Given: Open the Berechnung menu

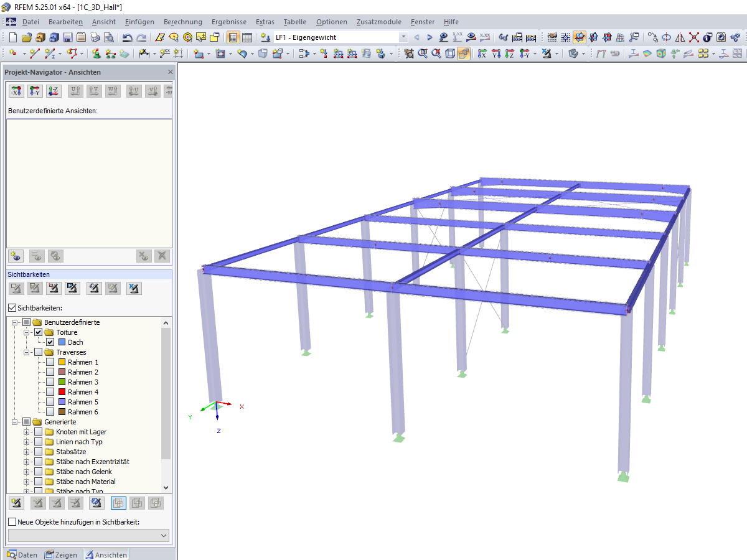Looking at the screenshot, I should pos(183,22).
